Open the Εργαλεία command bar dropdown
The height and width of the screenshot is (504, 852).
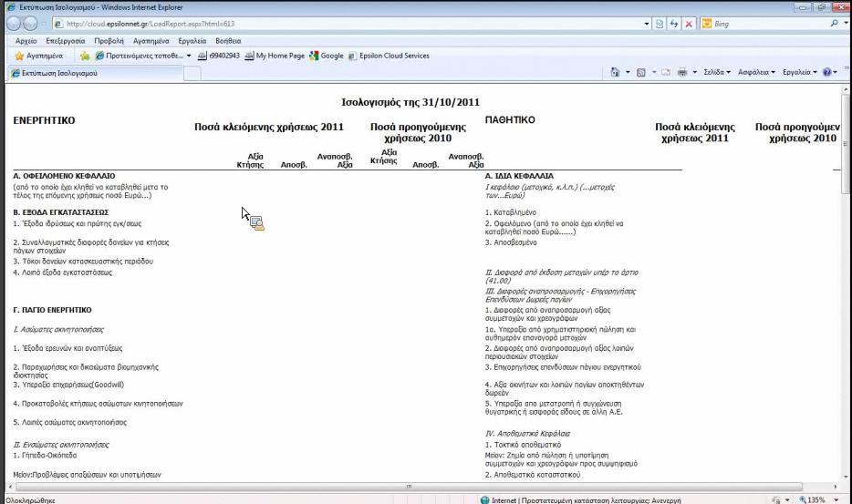799,72
